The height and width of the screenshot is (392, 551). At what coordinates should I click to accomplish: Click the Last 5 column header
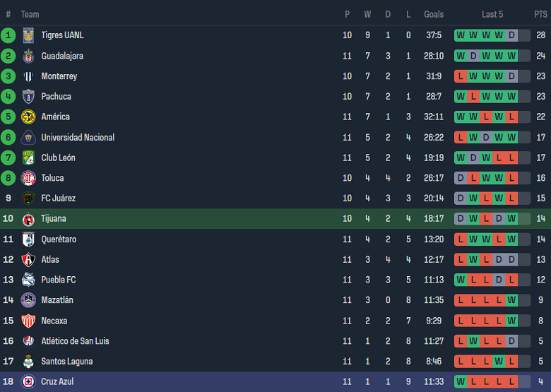point(492,14)
